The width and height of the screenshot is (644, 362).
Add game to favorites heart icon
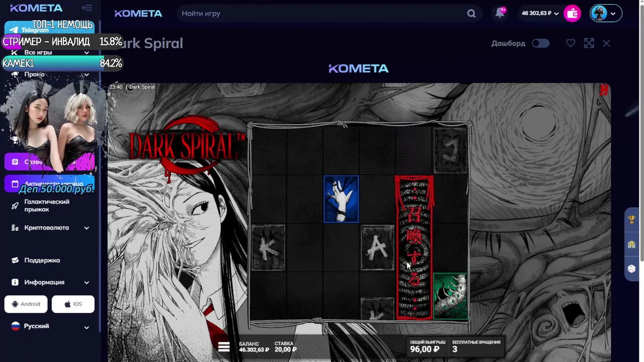pyautogui.click(x=571, y=43)
